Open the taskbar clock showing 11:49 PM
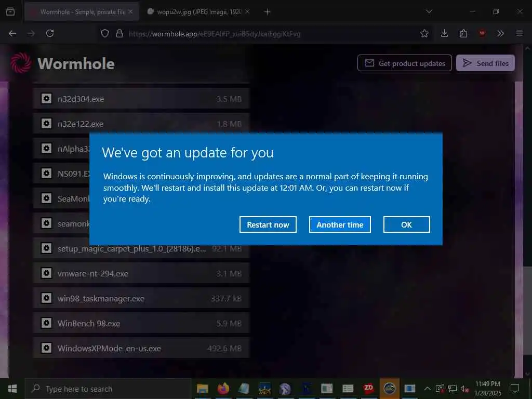Screen dimensions: 532x399 487,389
